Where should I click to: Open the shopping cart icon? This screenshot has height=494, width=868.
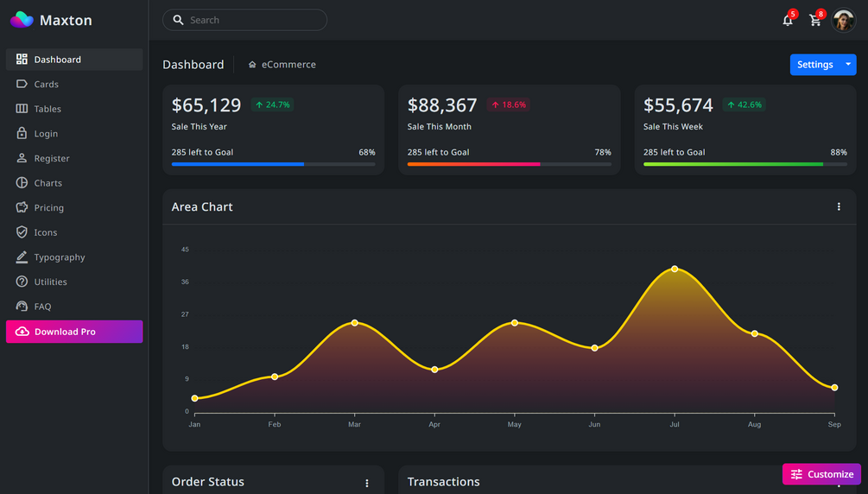click(x=814, y=21)
